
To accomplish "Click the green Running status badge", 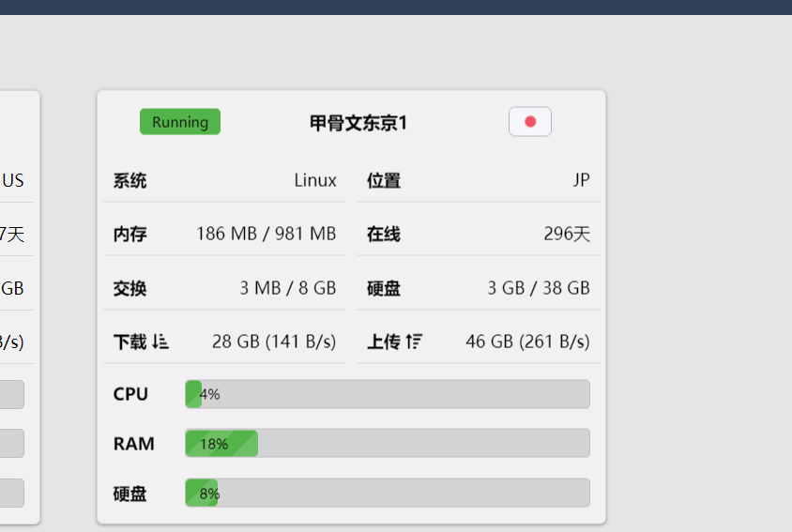I will [x=180, y=122].
